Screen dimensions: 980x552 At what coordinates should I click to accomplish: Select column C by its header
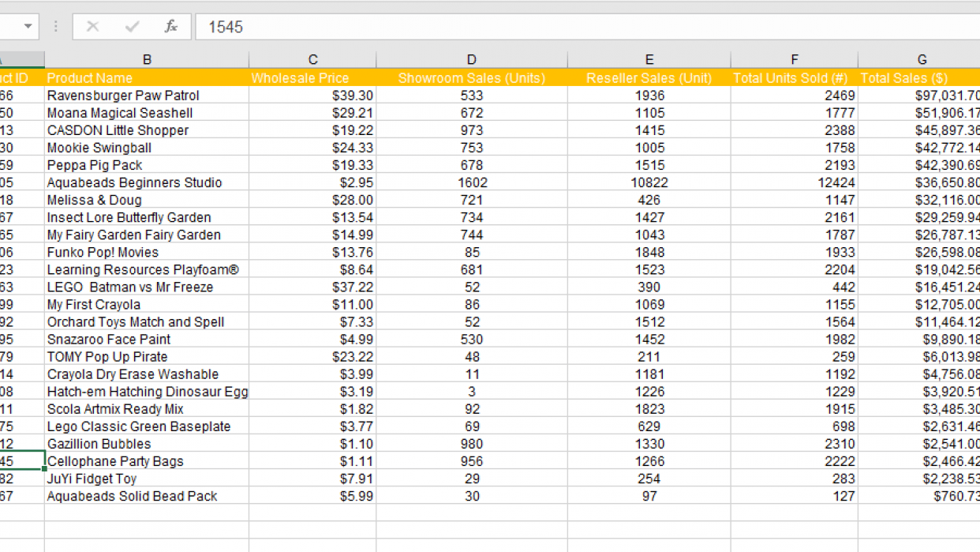click(312, 60)
